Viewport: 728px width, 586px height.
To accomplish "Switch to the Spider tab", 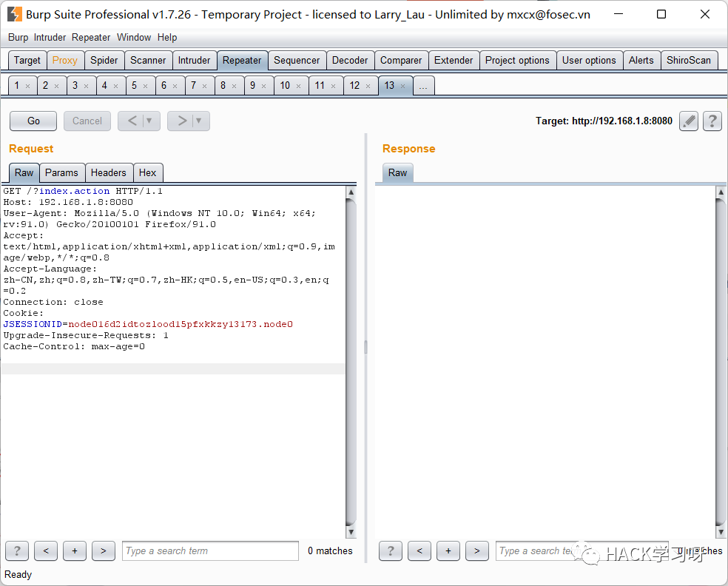I will (104, 61).
